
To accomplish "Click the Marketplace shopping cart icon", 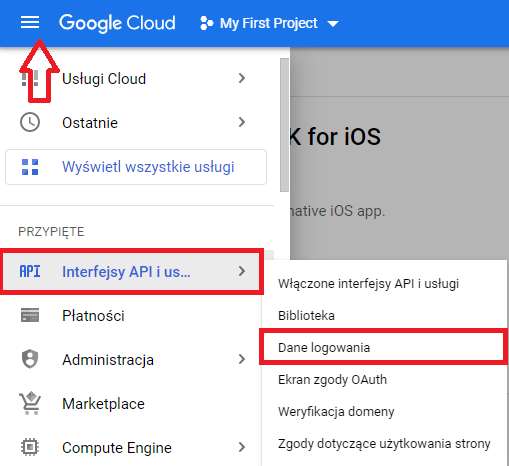I will tap(30, 403).
